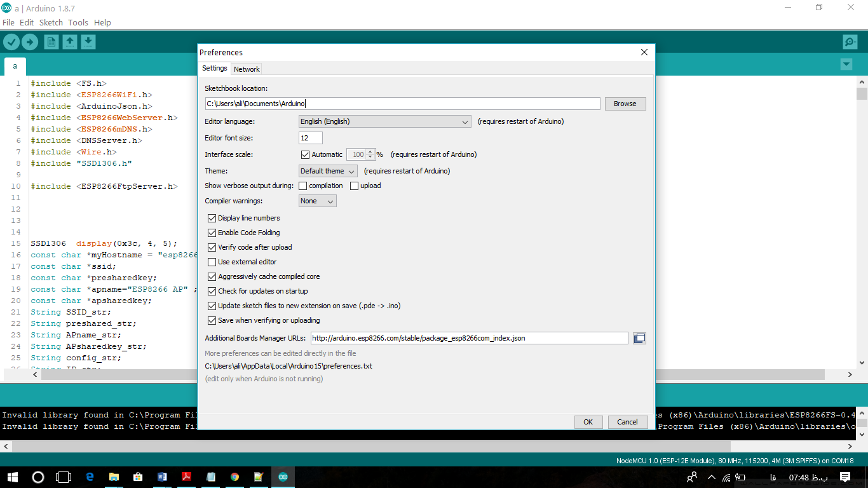The height and width of the screenshot is (488, 868).
Task: Click the Arduino icon in taskbar
Action: pyautogui.click(x=283, y=477)
